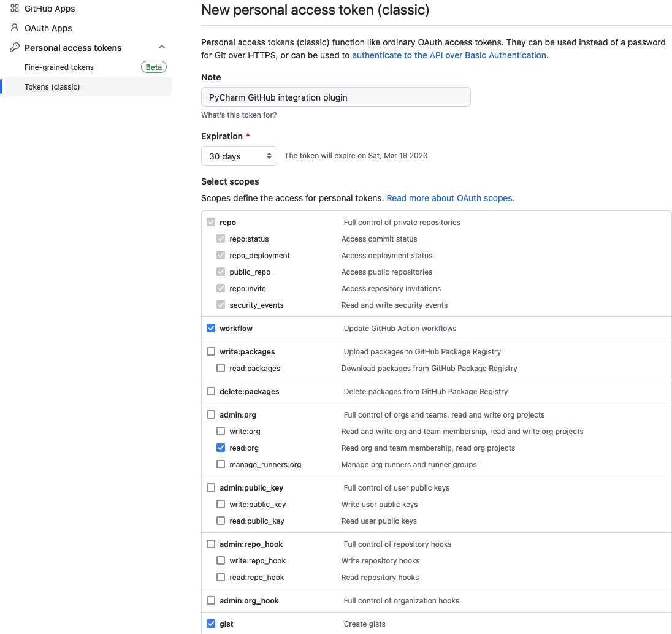Viewport: 672px width, 634px height.
Task: Click the Beta badge next to Fine-grained tokens
Action: point(153,67)
